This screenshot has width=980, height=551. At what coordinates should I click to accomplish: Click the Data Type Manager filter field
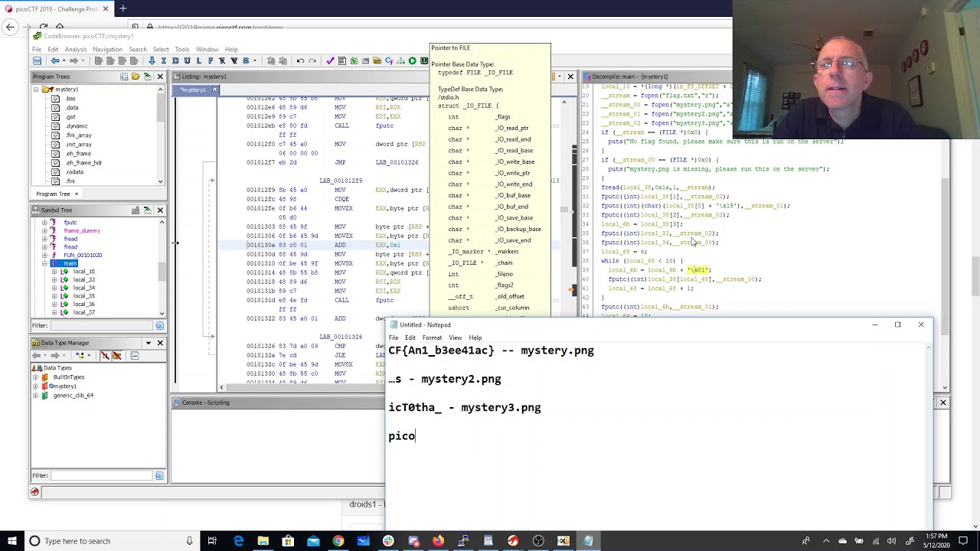point(101,476)
